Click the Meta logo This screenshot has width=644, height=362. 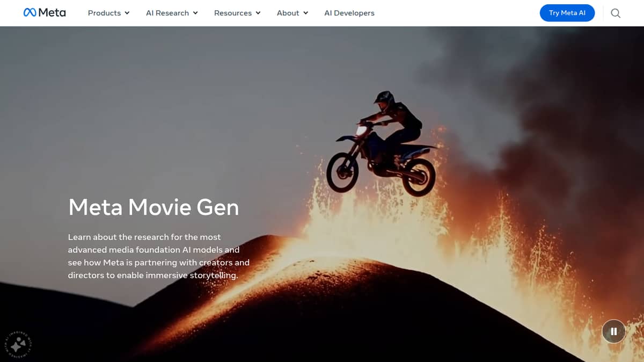tap(45, 12)
